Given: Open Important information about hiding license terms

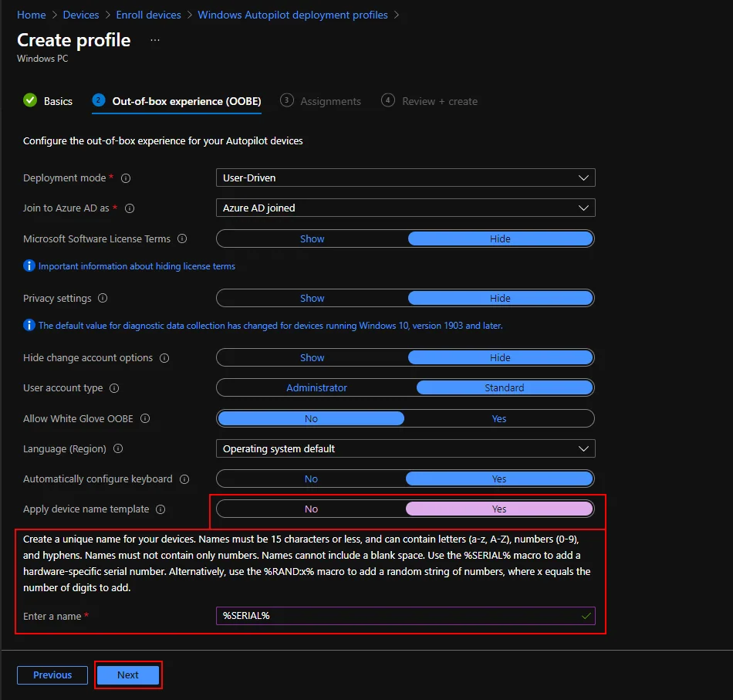Looking at the screenshot, I should point(137,266).
